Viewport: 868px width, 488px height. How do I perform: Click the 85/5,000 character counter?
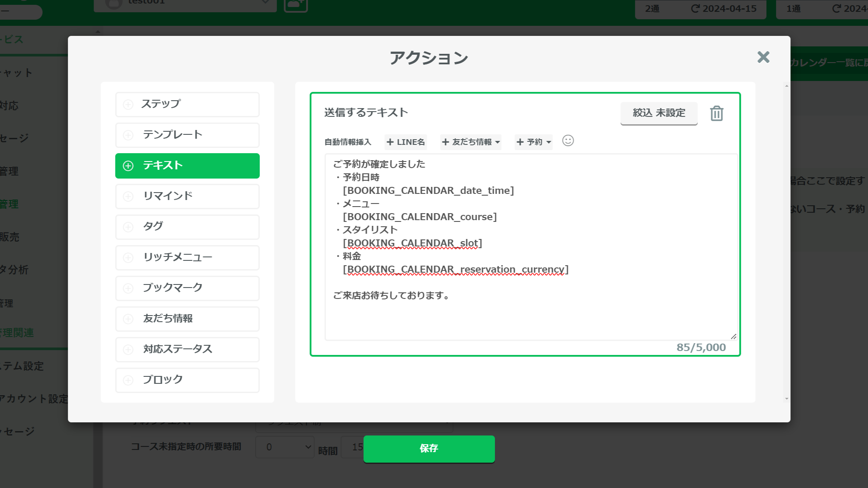point(701,348)
